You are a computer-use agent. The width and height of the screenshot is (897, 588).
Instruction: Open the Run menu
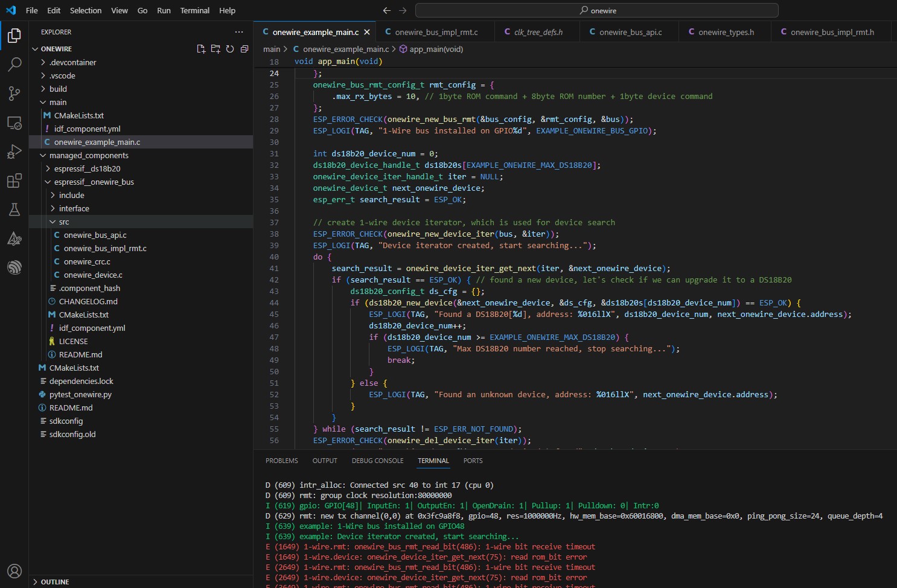[x=164, y=10]
